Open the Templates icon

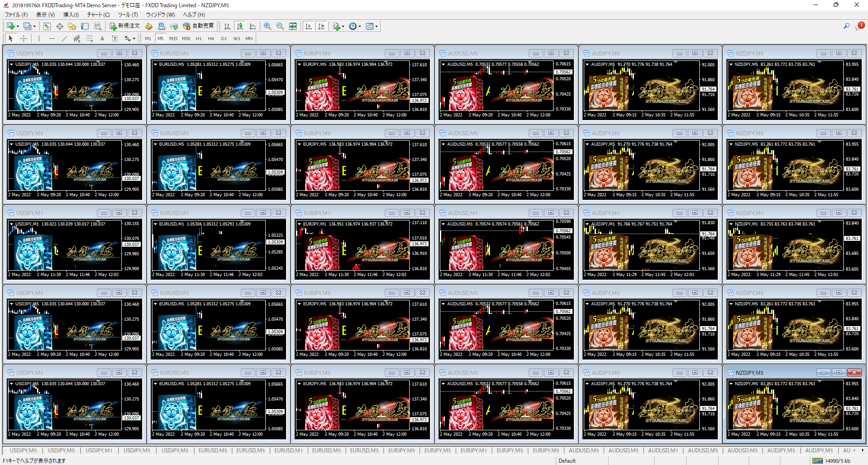(x=369, y=26)
